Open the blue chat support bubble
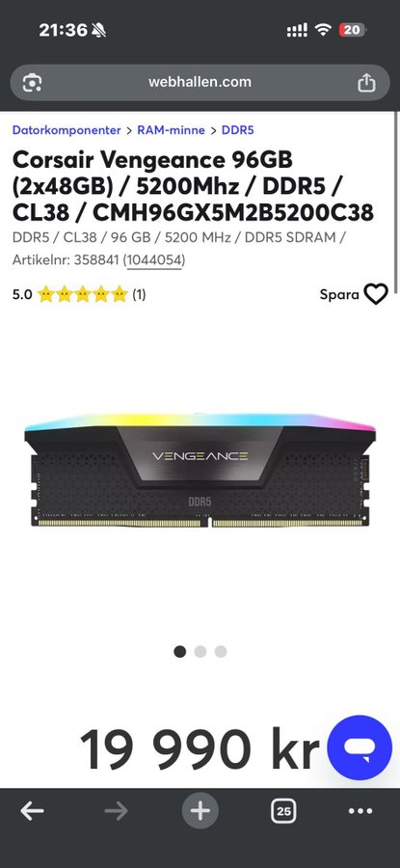This screenshot has width=400, height=868. pos(360,747)
